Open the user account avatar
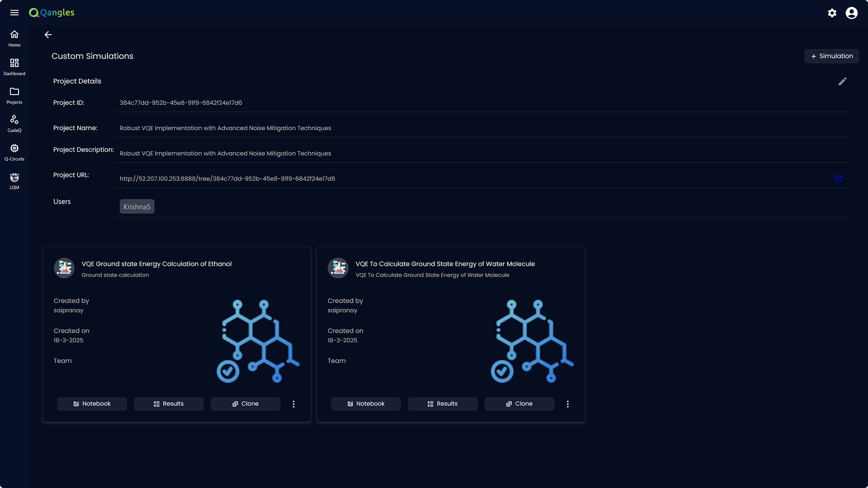Screen dimensions: 868x488 852,13
